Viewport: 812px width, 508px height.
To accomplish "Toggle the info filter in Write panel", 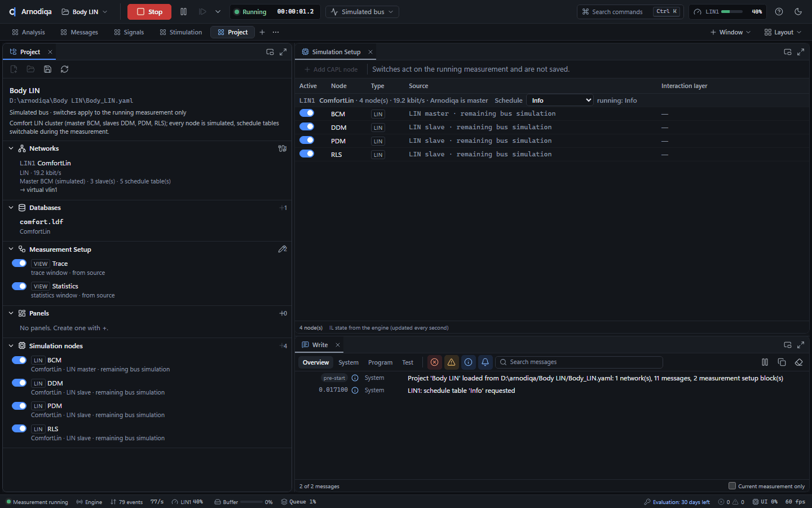I will point(468,362).
